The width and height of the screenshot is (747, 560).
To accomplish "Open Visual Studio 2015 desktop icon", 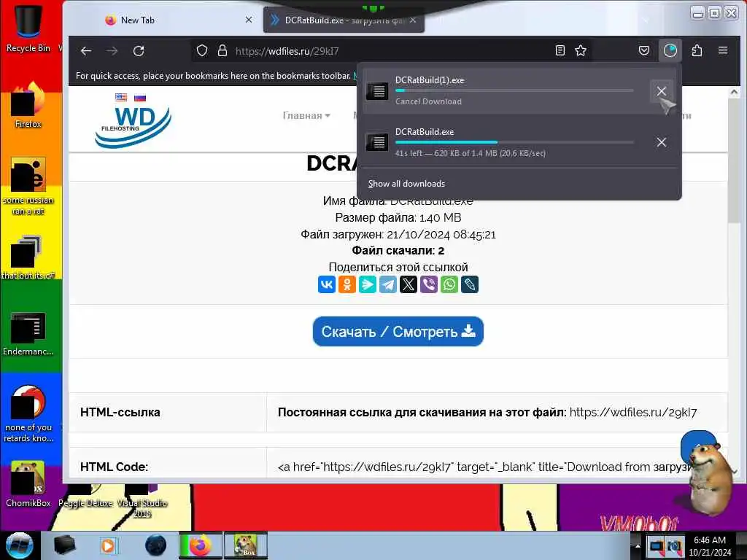I will [x=142, y=501].
